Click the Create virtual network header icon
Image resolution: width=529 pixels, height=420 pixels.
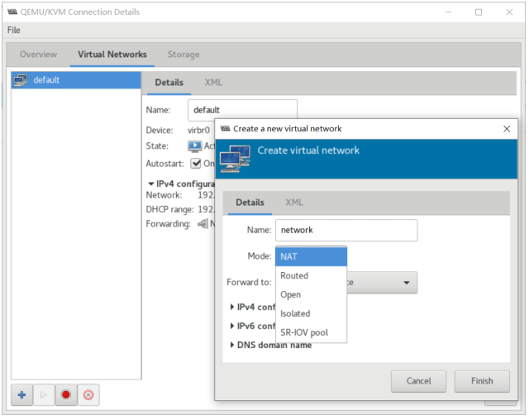pyautogui.click(x=236, y=155)
